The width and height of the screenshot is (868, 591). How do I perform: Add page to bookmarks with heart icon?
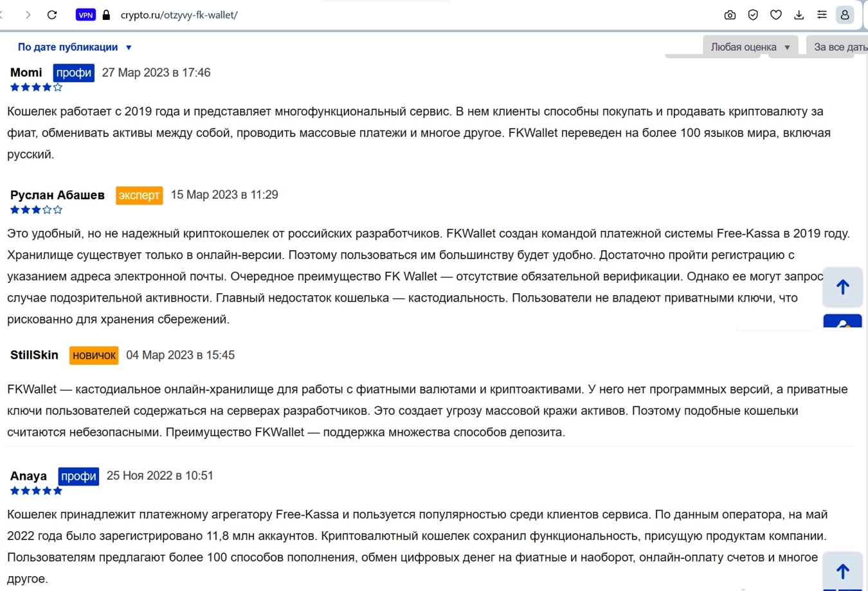pos(776,15)
